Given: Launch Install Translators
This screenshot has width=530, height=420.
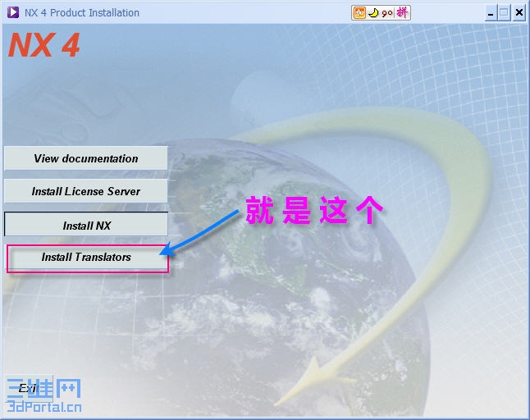Looking at the screenshot, I should 88,258.
